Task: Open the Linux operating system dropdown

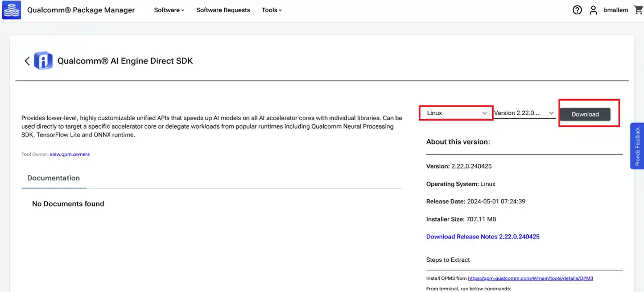Action: tap(455, 113)
